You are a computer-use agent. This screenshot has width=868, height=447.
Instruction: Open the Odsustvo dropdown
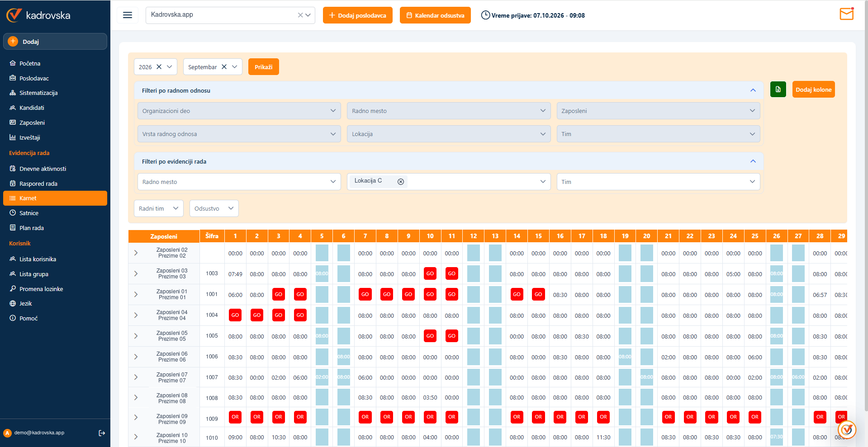[214, 208]
